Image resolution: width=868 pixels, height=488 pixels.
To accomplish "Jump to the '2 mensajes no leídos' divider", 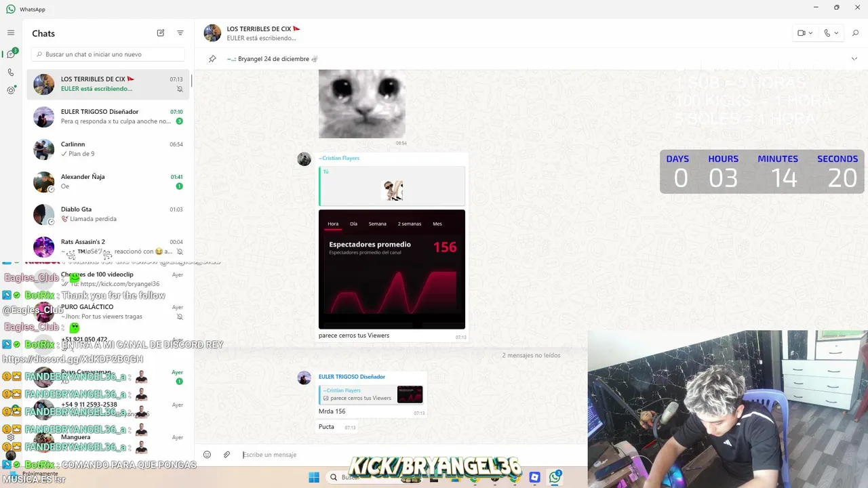I will [531, 355].
